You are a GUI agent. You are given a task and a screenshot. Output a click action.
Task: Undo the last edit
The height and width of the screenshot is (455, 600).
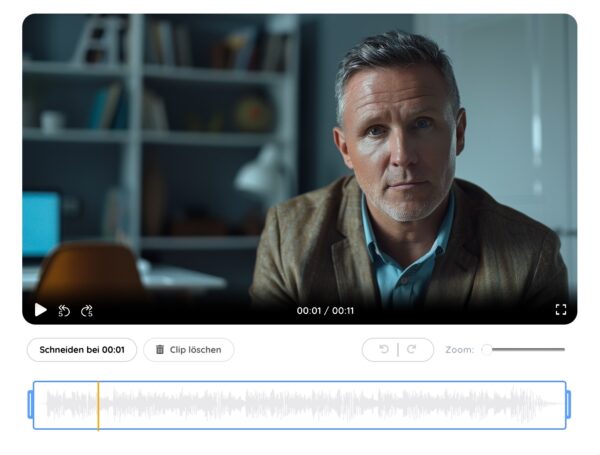[x=384, y=350]
